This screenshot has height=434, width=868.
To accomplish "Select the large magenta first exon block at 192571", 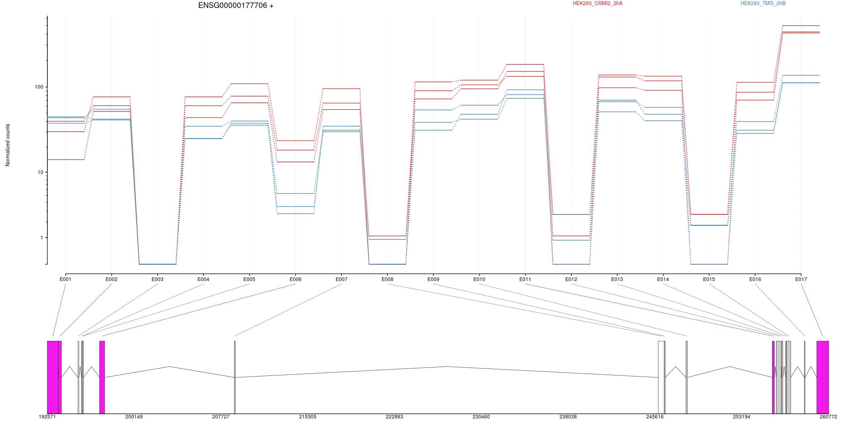I will coord(53,377).
